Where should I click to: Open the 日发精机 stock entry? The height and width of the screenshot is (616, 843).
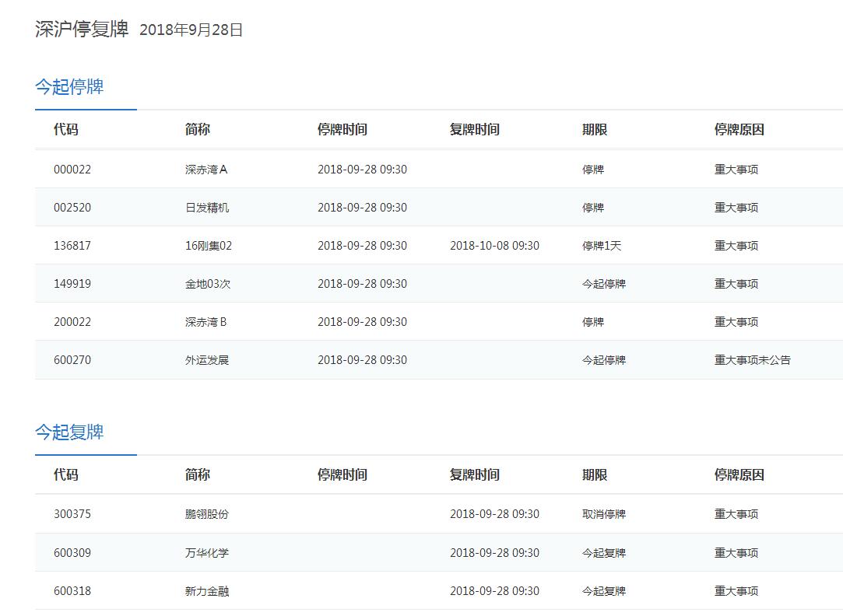click(207, 208)
